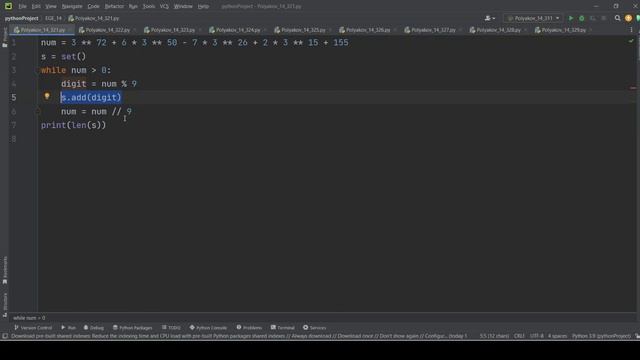Click EGE_14 folder breadcrumb
Screen dimensions: 640x360
pos(53,18)
